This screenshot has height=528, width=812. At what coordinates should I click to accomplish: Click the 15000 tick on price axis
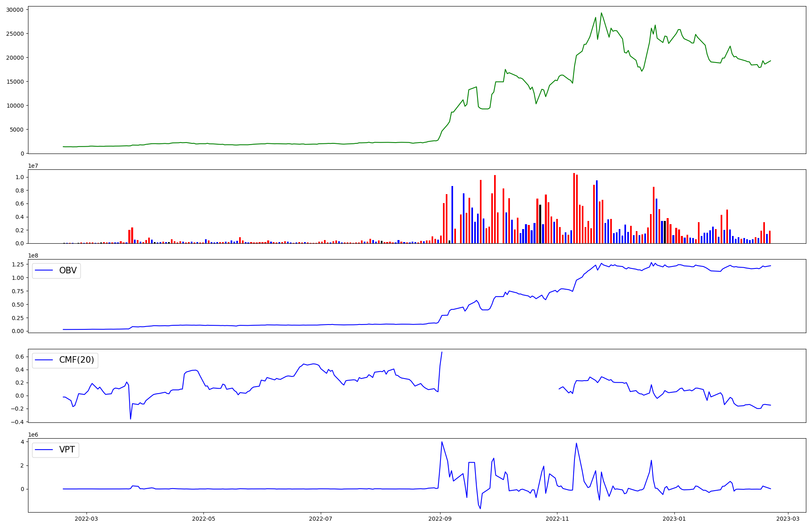click(15, 82)
